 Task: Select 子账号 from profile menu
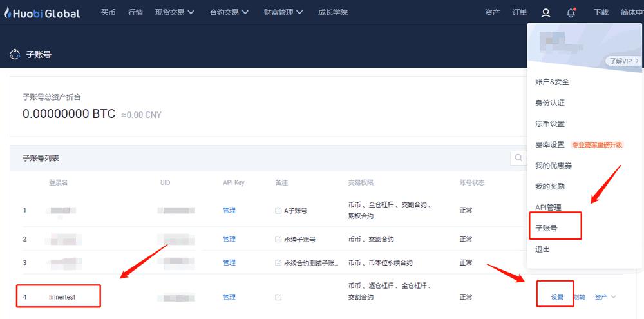pyautogui.click(x=546, y=228)
